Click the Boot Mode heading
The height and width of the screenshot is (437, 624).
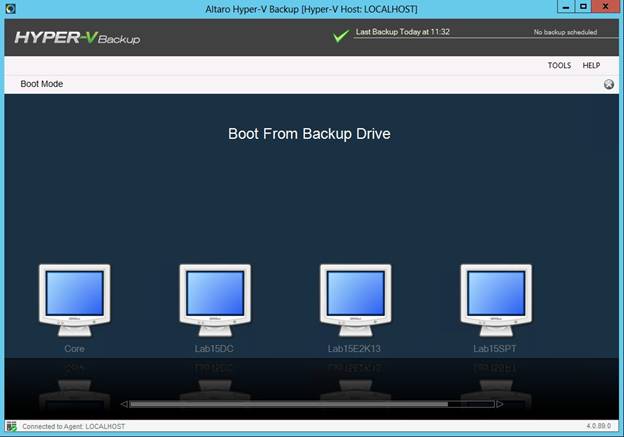(x=42, y=84)
